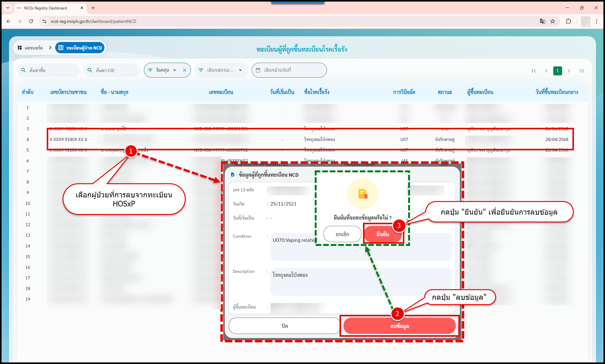This screenshot has height=364, width=605.
Task: Open the โรคถุง disease filter dropdown
Action: (x=163, y=70)
